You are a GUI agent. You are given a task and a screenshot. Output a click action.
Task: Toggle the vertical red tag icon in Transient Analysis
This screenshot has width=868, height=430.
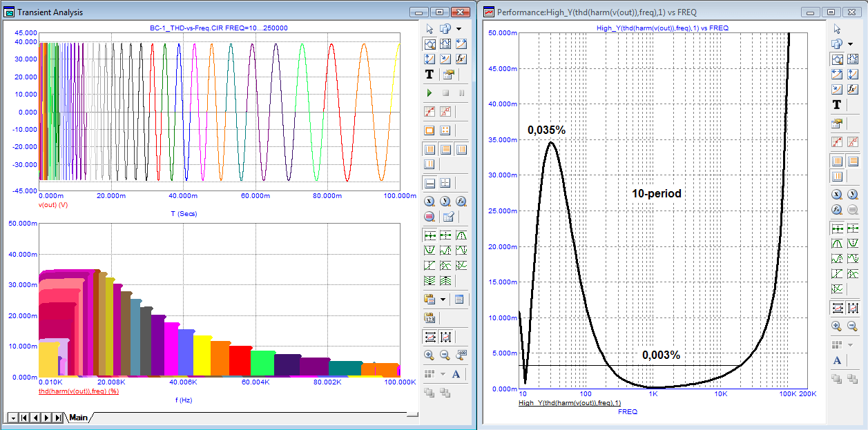coord(445,337)
